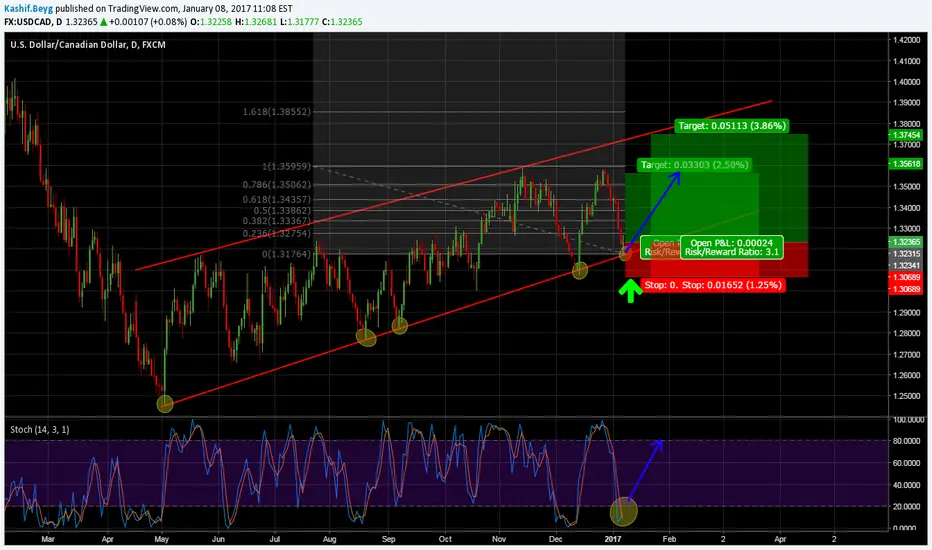Viewport: 932px width, 550px height.
Task: Click the 1.29000 price scale label
Action: point(906,312)
